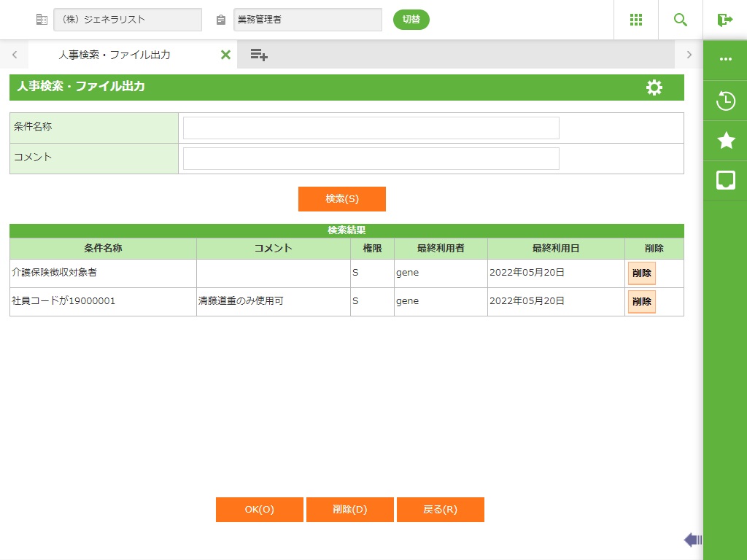Click the OK(O) button

[x=259, y=510]
